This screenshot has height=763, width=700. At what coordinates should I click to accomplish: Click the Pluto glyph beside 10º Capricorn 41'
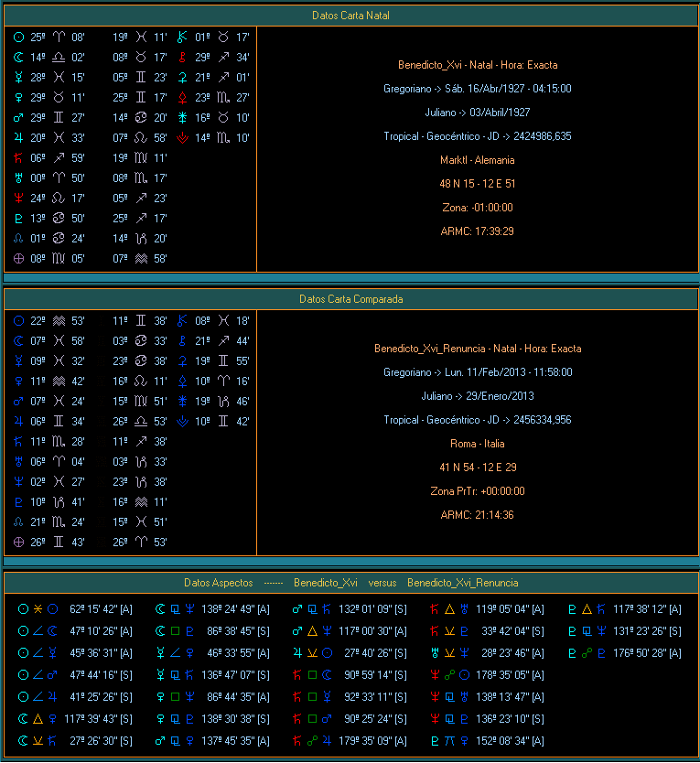click(x=18, y=502)
